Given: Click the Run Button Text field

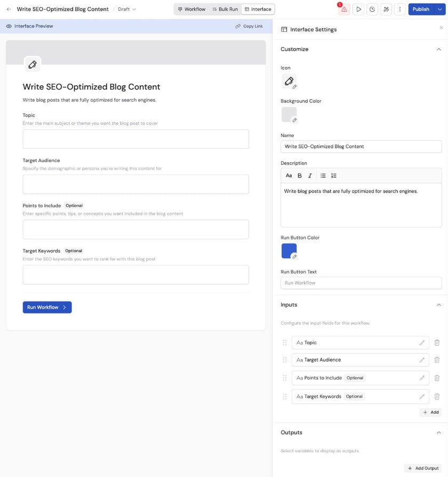Looking at the screenshot, I should coord(361,283).
